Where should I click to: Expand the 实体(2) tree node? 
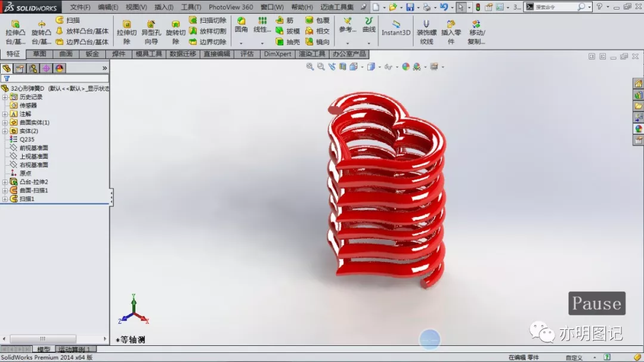[5, 131]
